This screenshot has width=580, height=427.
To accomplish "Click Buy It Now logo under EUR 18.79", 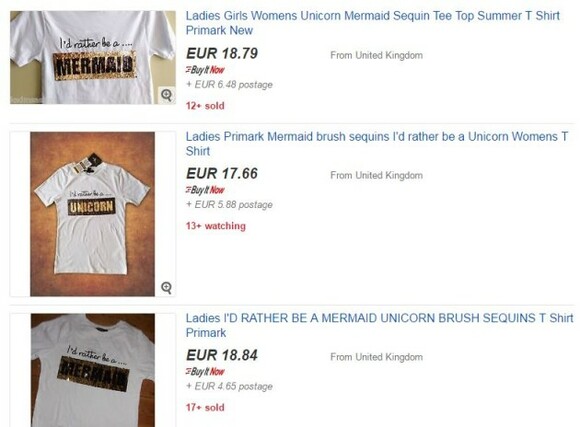I will coord(205,70).
